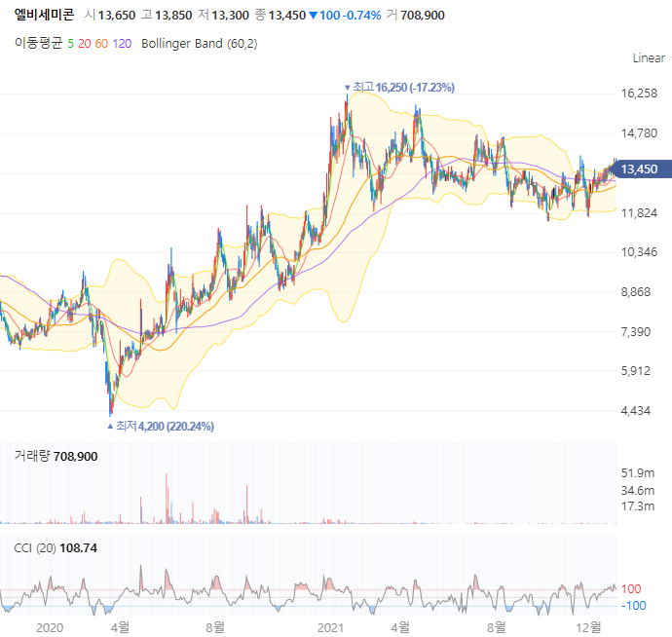Toggle the 5-day moving average legend
Screen dimensions: 672x637
[x=71, y=44]
